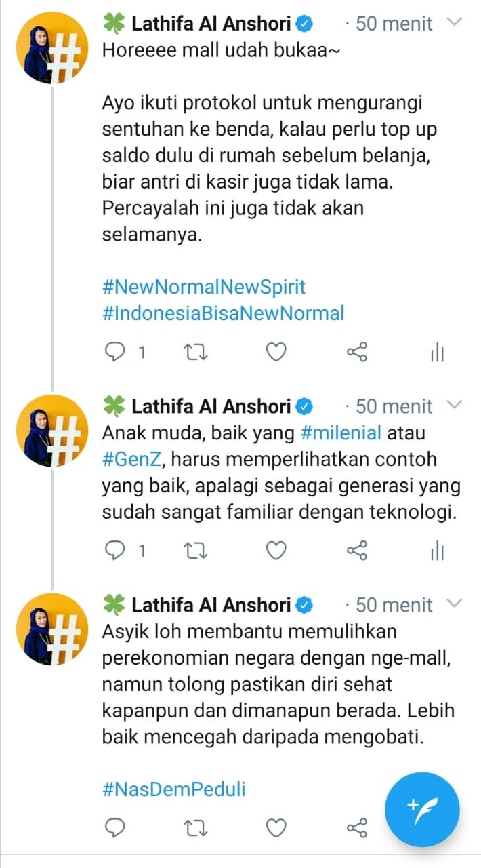The width and height of the screenshot is (481, 868).
Task: Like the tweet with #NasDemPeduli
Action: 276,828
